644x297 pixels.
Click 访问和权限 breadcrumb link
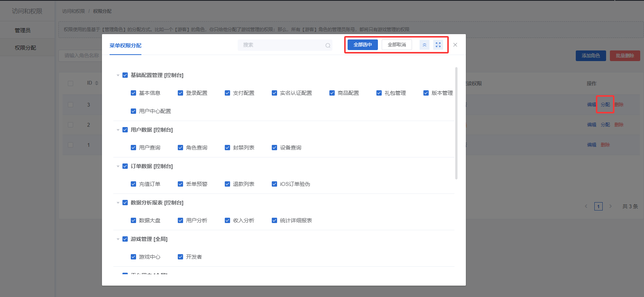click(74, 11)
